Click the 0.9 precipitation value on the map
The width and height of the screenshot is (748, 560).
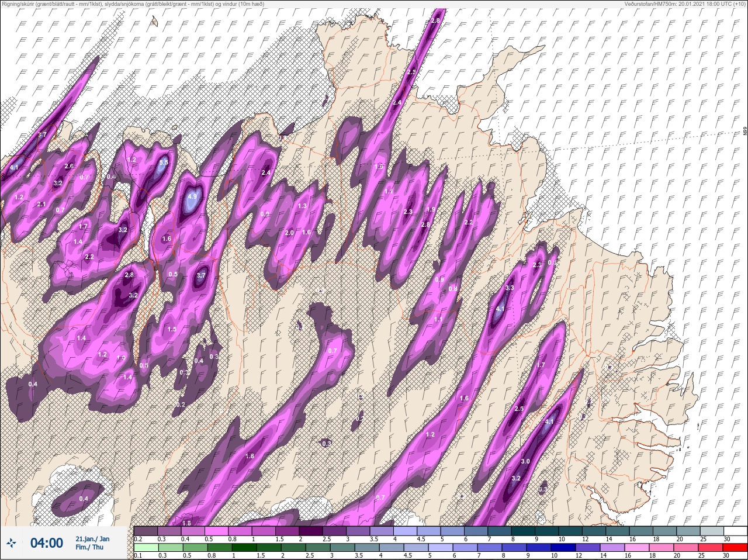pyautogui.click(x=439, y=279)
